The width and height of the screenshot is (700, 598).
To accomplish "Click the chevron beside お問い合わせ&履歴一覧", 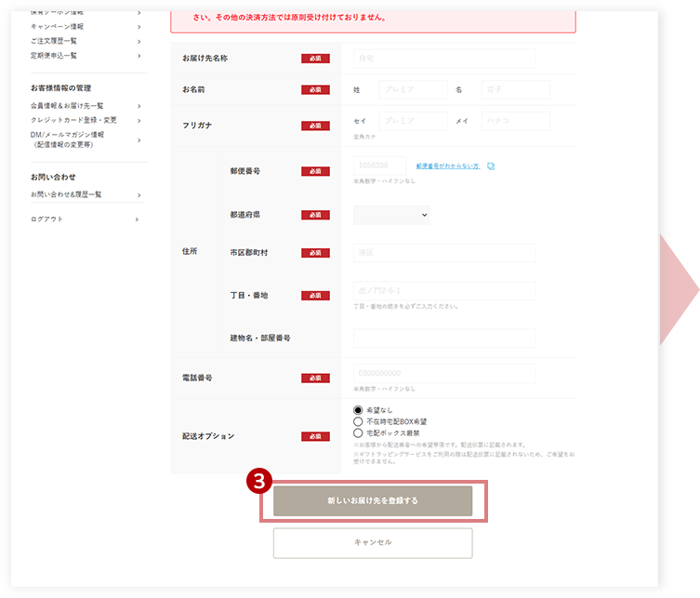I will click(139, 195).
